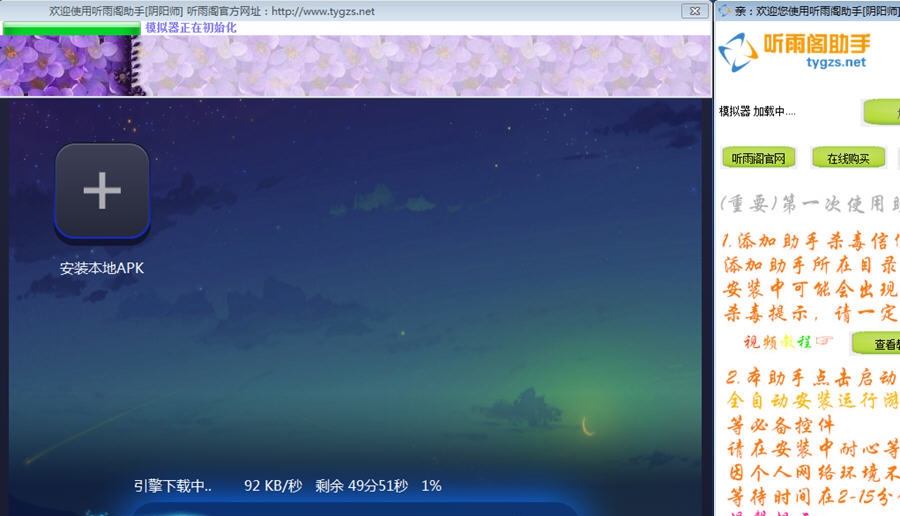Click the purple flower banner image

[x=356, y=65]
